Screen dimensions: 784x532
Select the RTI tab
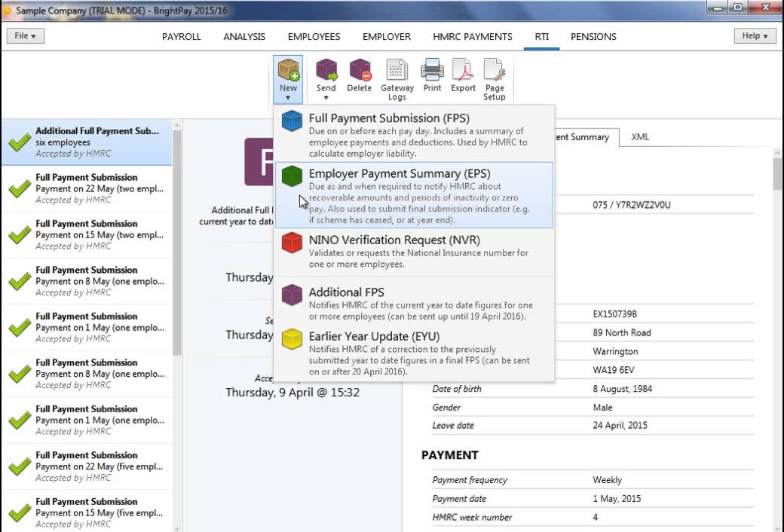pyautogui.click(x=541, y=36)
